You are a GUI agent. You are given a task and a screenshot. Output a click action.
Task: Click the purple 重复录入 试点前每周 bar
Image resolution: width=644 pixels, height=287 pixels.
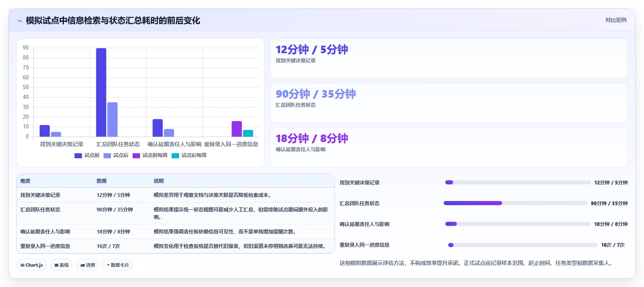click(x=237, y=129)
